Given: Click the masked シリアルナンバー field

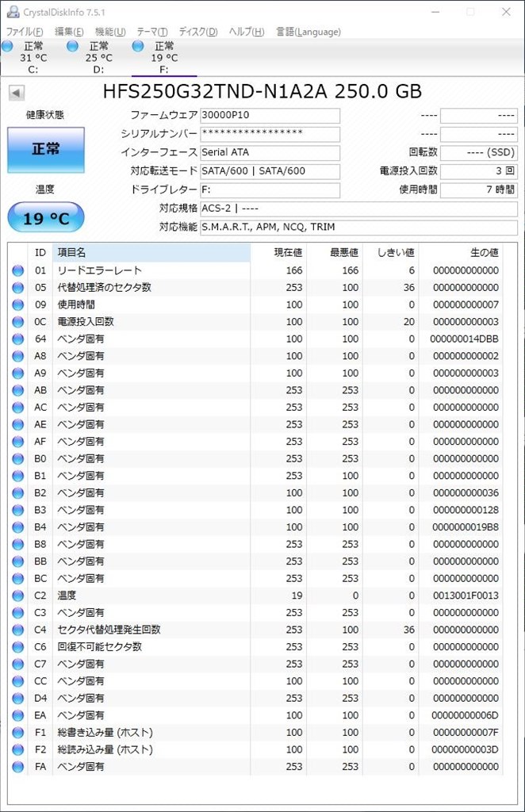Looking at the screenshot, I should pyautogui.click(x=270, y=134).
